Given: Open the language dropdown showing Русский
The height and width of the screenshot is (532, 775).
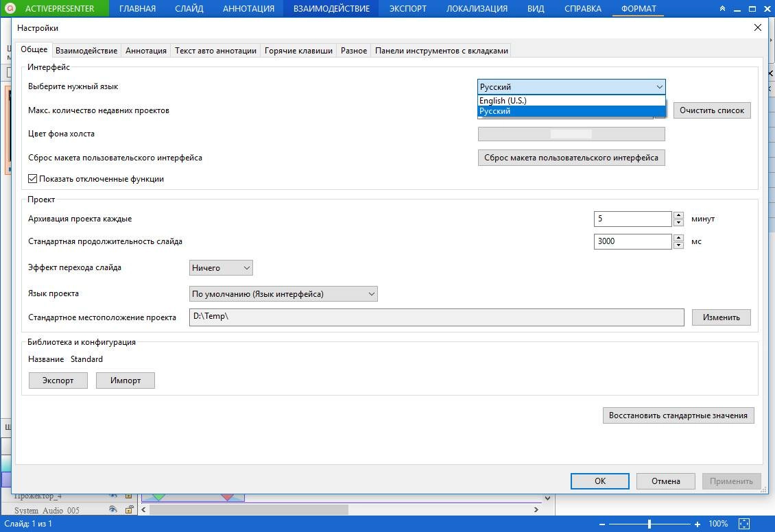Looking at the screenshot, I should pos(571,87).
